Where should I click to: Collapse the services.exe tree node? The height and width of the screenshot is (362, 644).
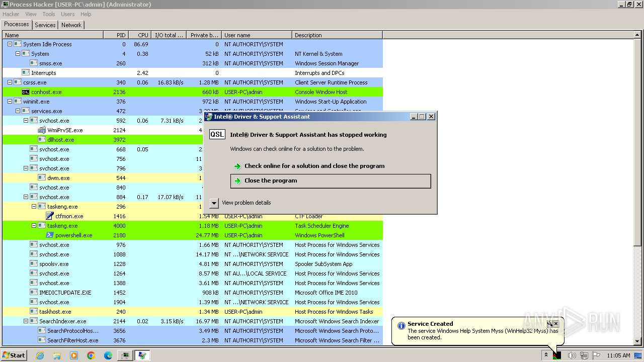point(18,111)
